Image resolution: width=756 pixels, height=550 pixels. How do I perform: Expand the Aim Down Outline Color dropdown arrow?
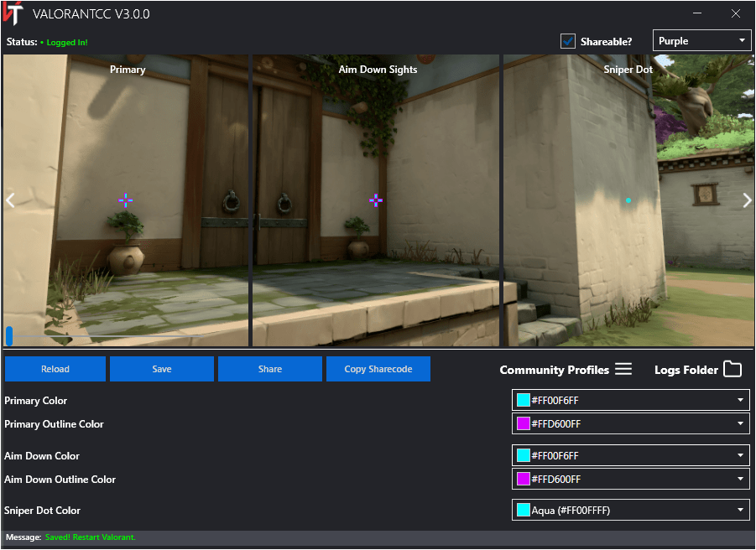pyautogui.click(x=740, y=479)
